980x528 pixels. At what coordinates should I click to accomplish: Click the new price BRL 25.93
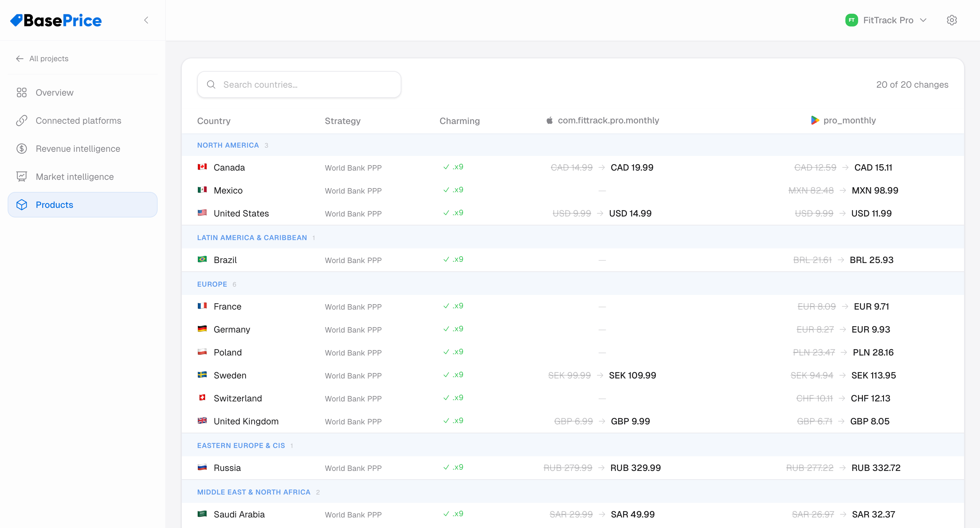pyautogui.click(x=872, y=260)
